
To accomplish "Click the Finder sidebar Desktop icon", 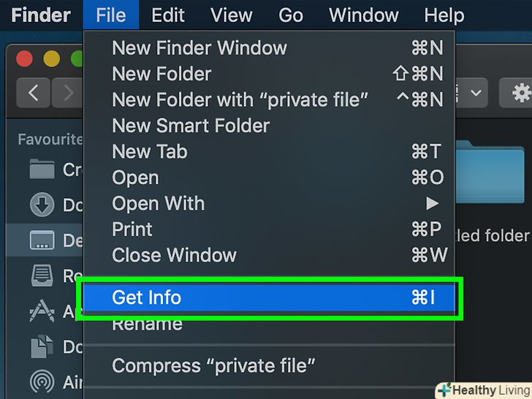I will point(42,240).
